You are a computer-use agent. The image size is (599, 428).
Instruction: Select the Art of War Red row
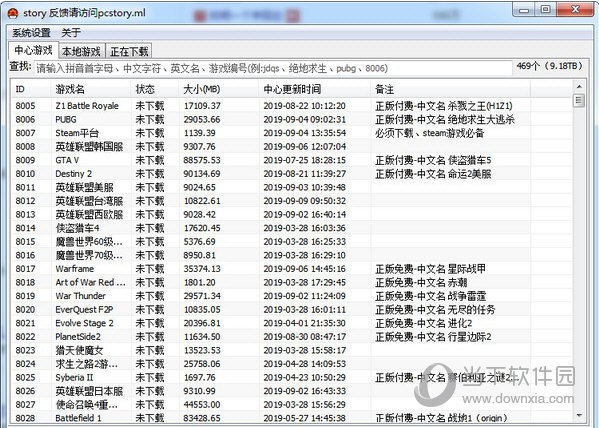point(292,282)
